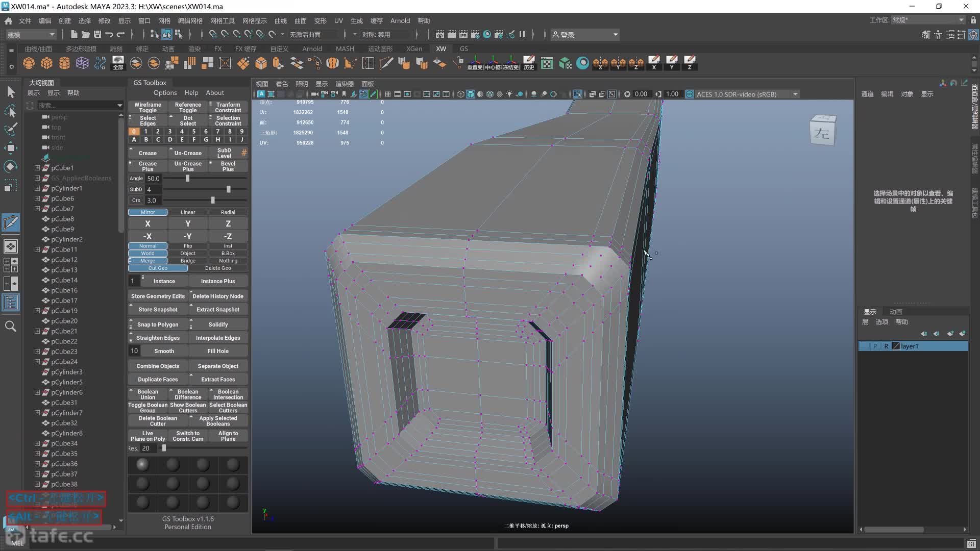Create a polygon sphere from shelf

tap(29, 63)
